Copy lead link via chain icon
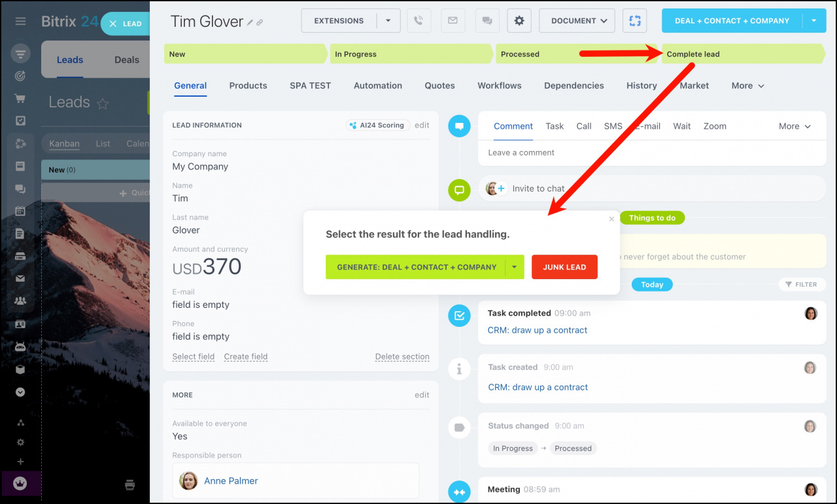The height and width of the screenshot is (504, 837). point(260,22)
